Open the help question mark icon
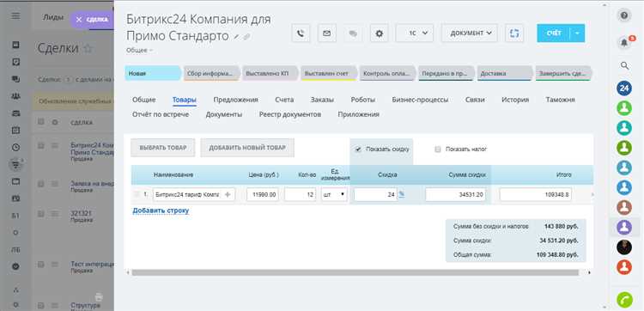The height and width of the screenshot is (311, 644). coord(624,15)
